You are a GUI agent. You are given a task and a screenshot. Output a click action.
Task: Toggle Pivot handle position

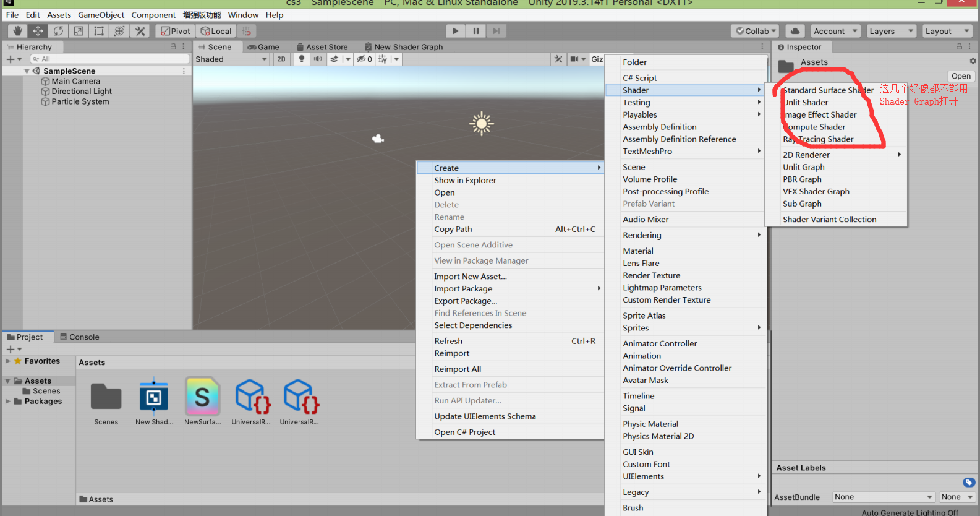point(176,31)
